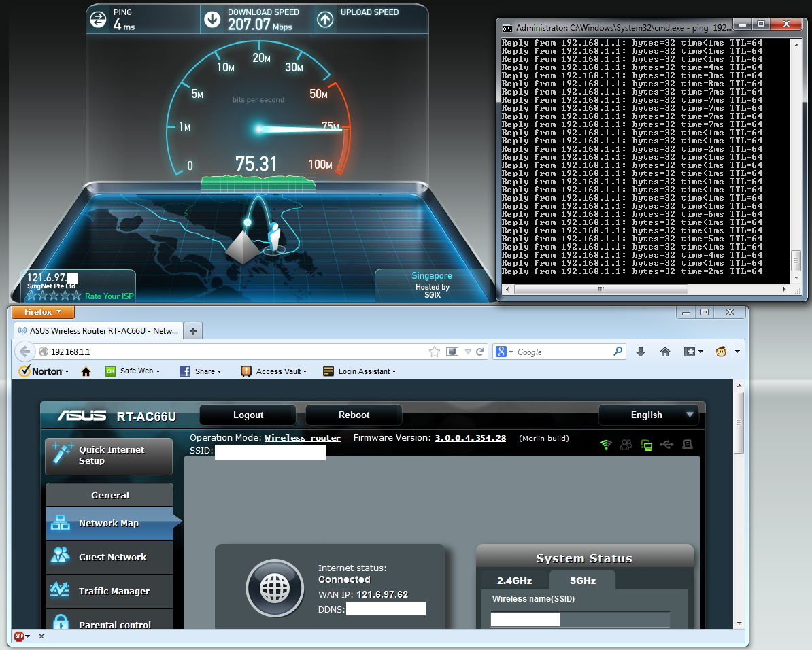Open Parental control in the sidebar
The height and width of the screenshot is (650, 812).
pos(109,620)
